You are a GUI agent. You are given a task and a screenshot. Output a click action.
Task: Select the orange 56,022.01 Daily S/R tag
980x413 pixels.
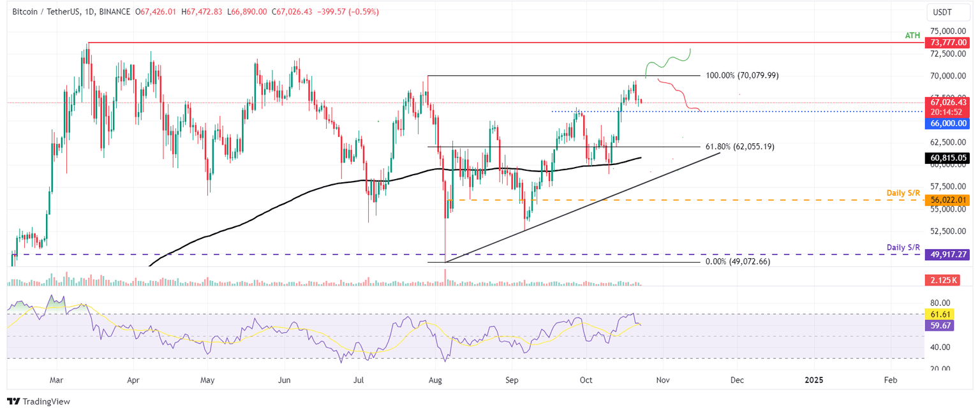pyautogui.click(x=947, y=199)
